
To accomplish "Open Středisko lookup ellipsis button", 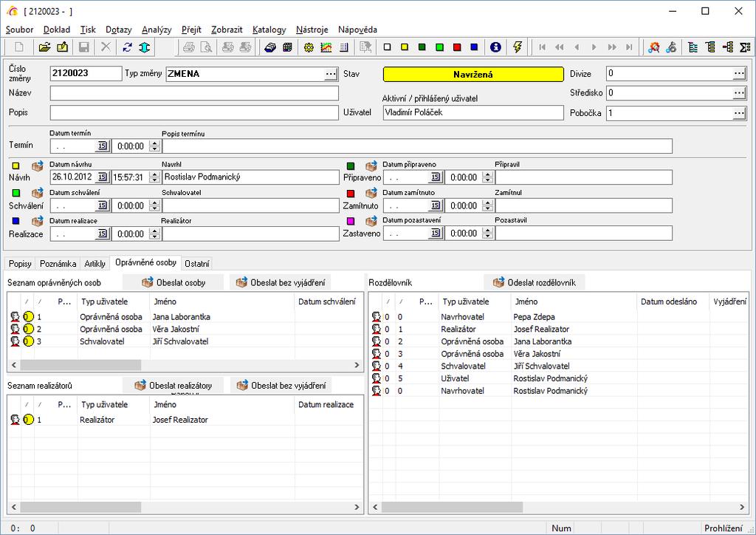I will coord(739,93).
